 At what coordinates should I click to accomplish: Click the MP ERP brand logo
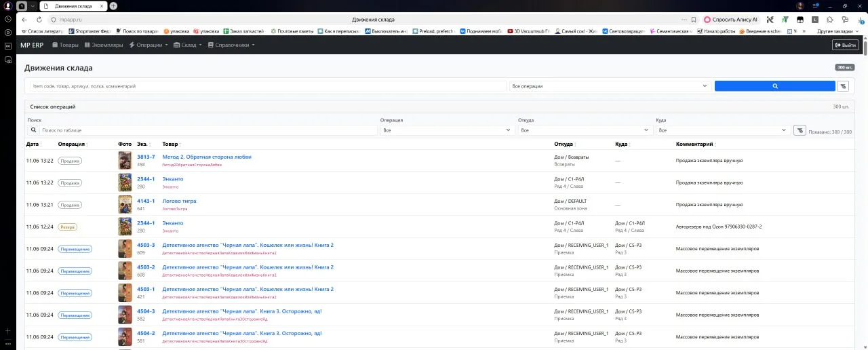coord(32,45)
